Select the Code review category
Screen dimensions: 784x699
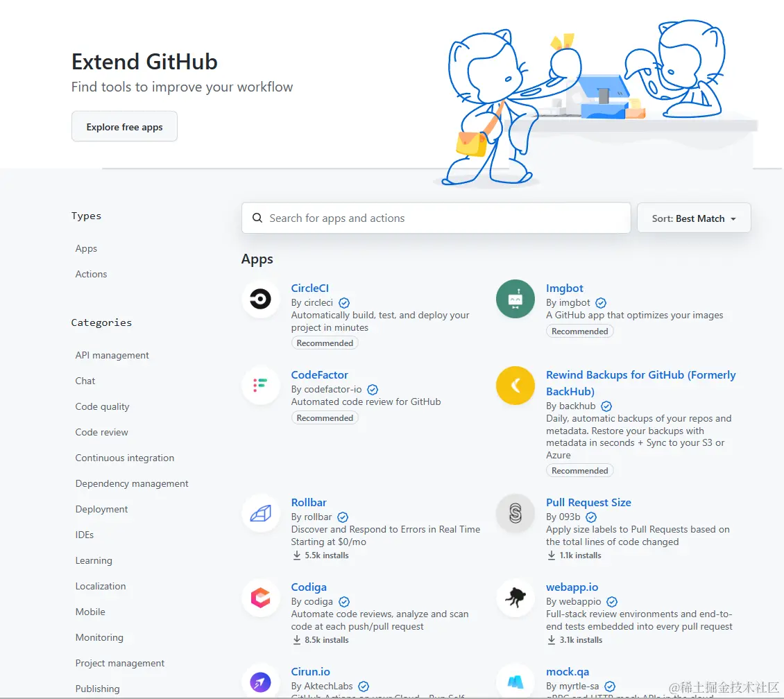click(x=101, y=432)
